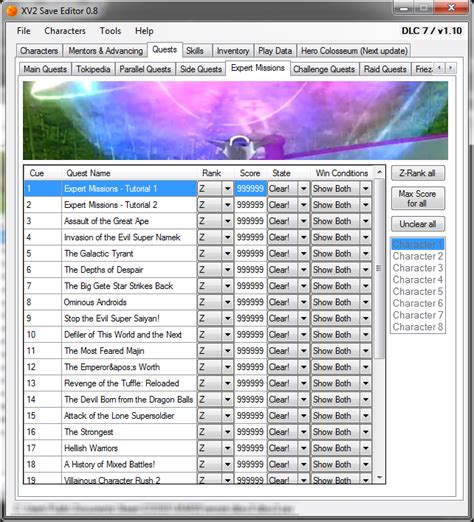Click the score field for Defiler of This World and the Next

pyautogui.click(x=250, y=335)
